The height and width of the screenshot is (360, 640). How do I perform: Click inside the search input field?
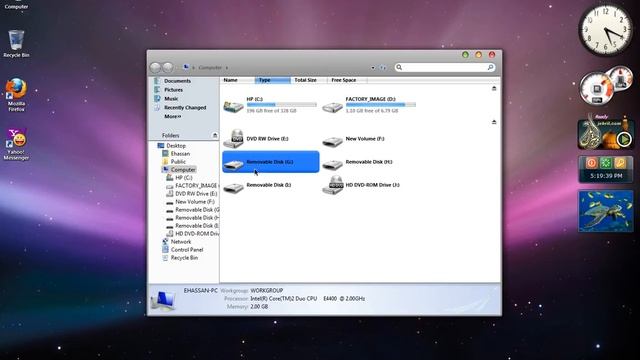[x=444, y=67]
